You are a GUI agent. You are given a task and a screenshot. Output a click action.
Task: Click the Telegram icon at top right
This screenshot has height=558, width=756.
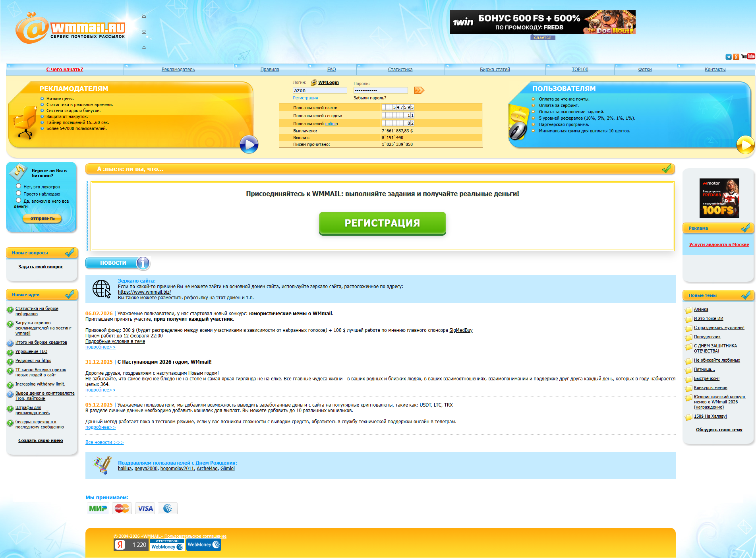point(728,57)
